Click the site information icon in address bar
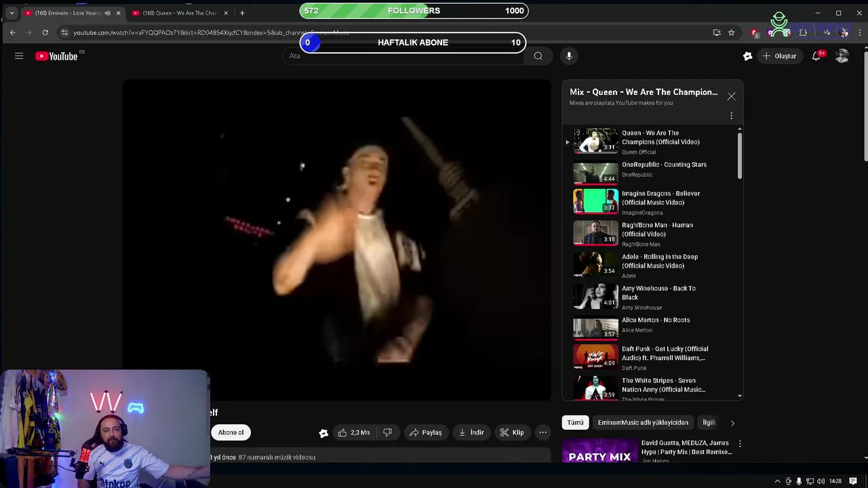868x488 pixels. pyautogui.click(x=64, y=33)
